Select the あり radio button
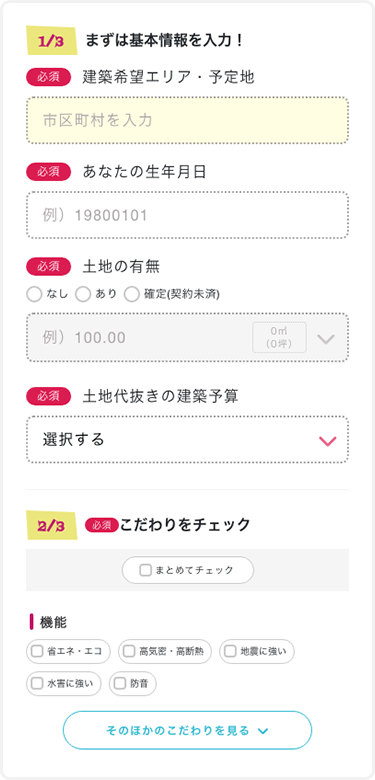 [x=83, y=294]
